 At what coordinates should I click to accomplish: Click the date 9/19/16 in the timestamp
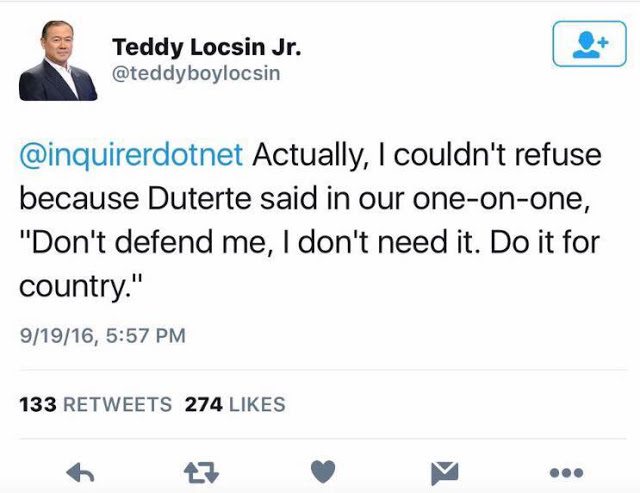coord(57,336)
